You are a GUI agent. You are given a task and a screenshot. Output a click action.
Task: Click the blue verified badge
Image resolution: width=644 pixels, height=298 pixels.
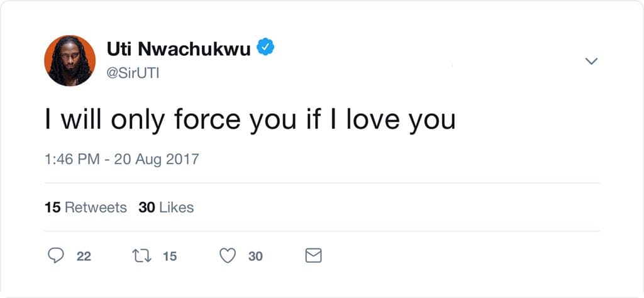(265, 48)
